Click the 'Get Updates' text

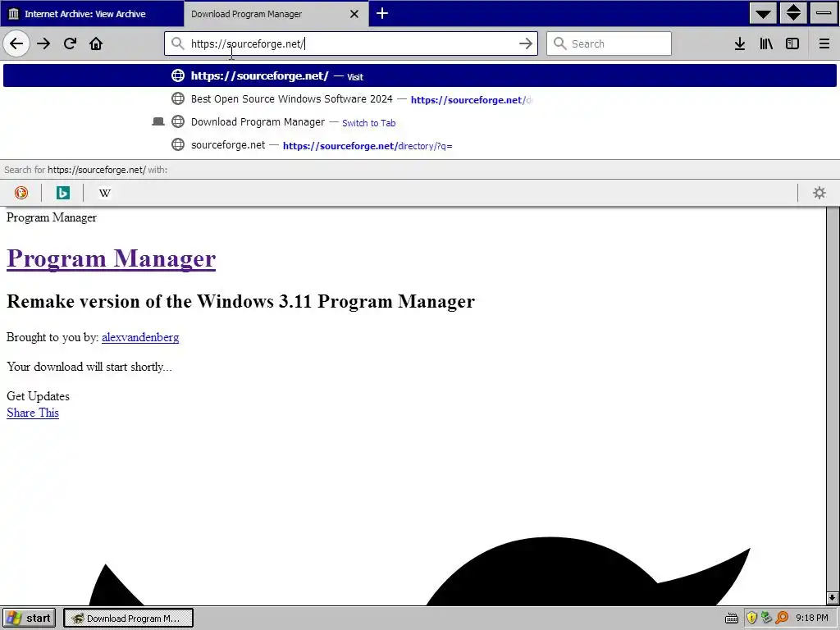pos(38,396)
